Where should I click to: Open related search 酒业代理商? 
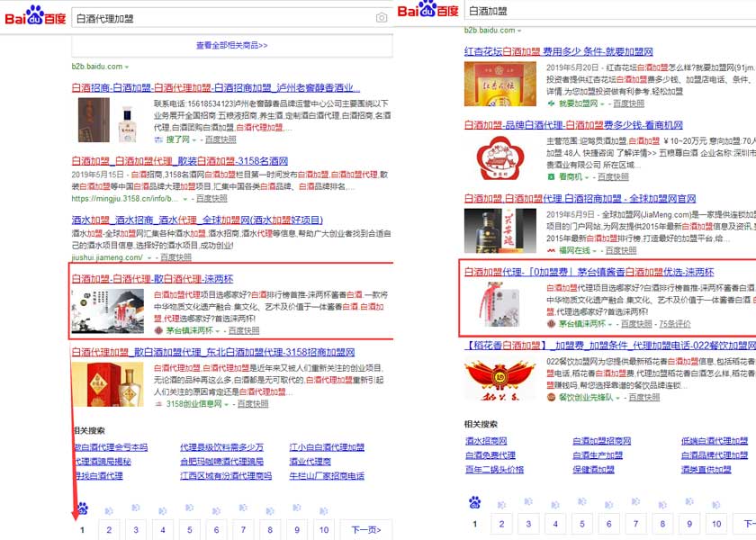(310, 462)
